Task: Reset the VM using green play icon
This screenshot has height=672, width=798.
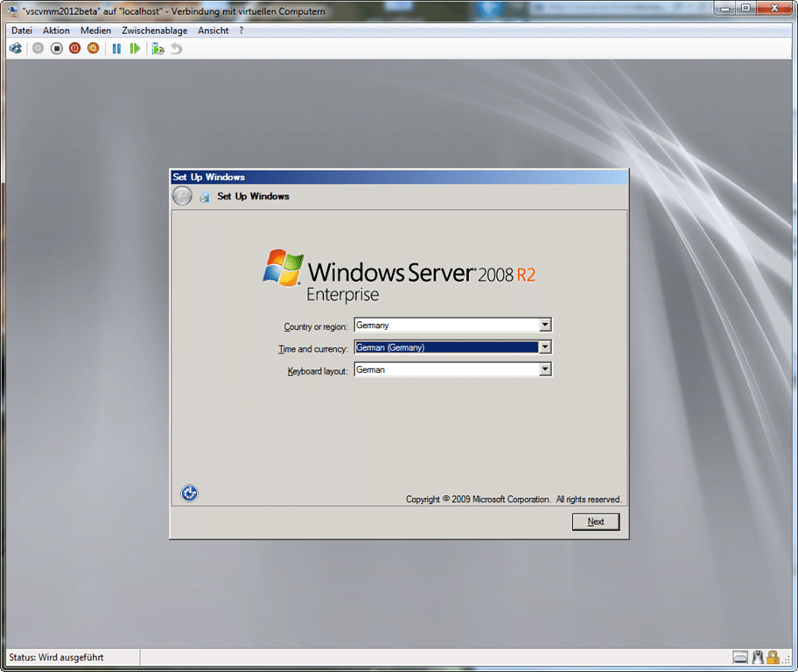Action: 135,48
